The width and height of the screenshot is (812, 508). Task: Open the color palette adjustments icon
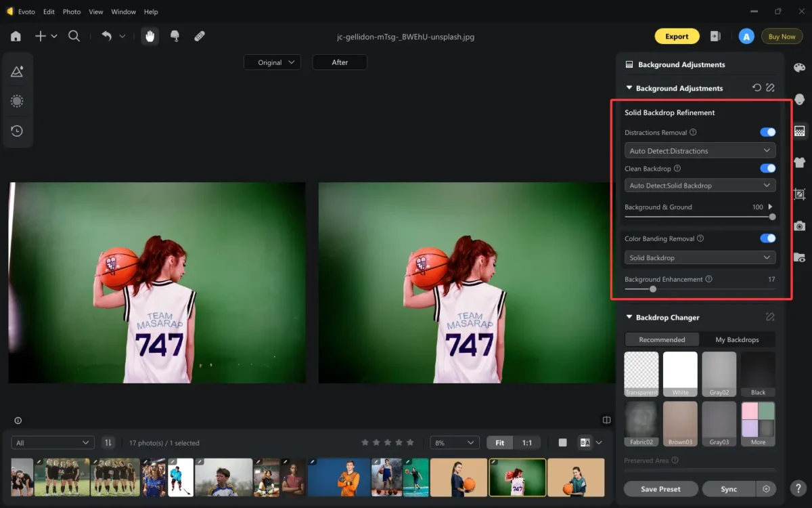799,68
